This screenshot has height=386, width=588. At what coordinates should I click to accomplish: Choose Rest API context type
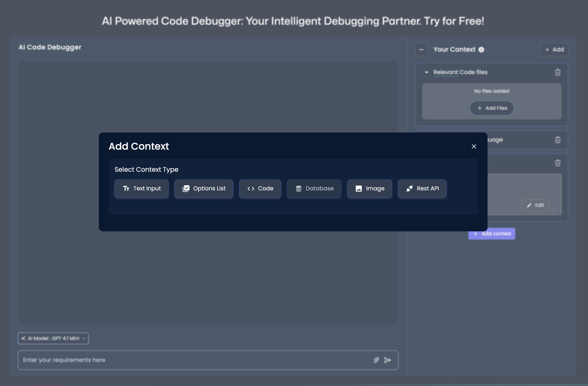422,189
